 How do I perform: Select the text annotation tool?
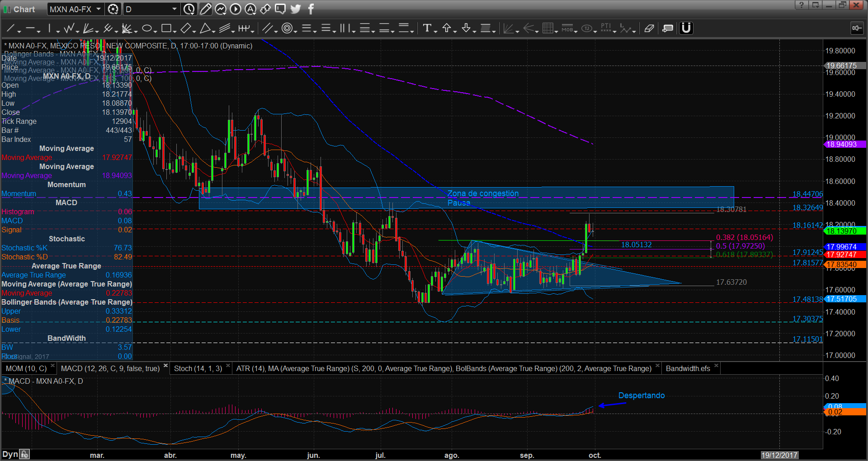(427, 28)
